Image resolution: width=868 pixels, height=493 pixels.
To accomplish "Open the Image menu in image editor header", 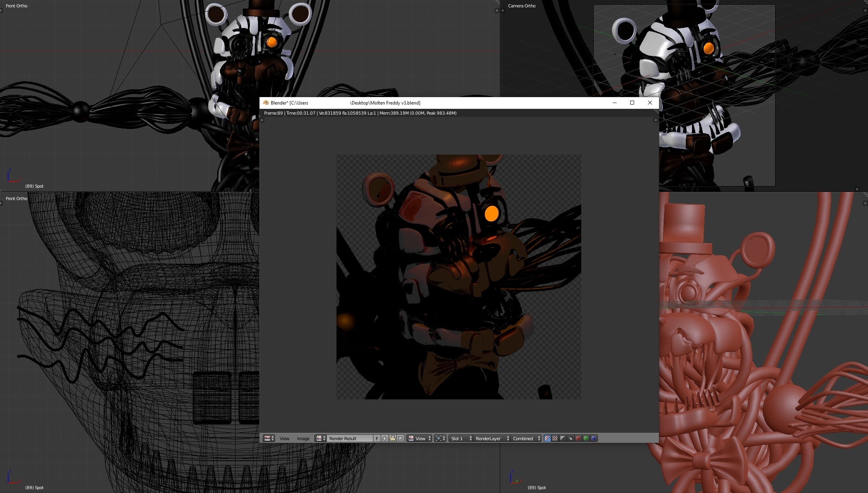I will (x=303, y=439).
